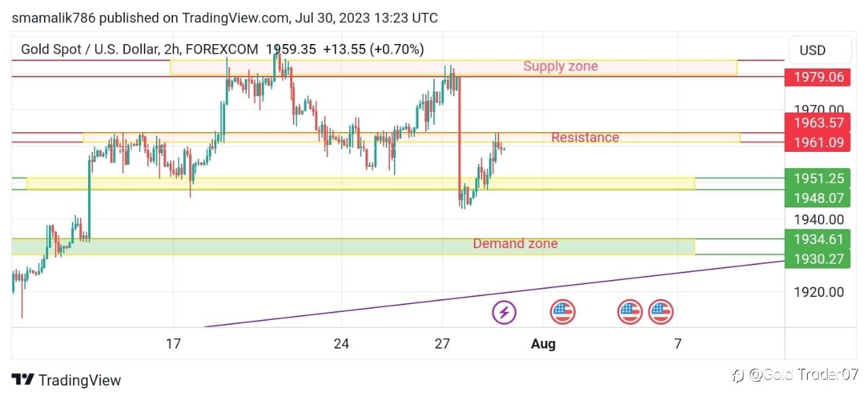Screen dimensions: 868x400
Task: Open the second US flag economic event
Action: click(x=630, y=313)
